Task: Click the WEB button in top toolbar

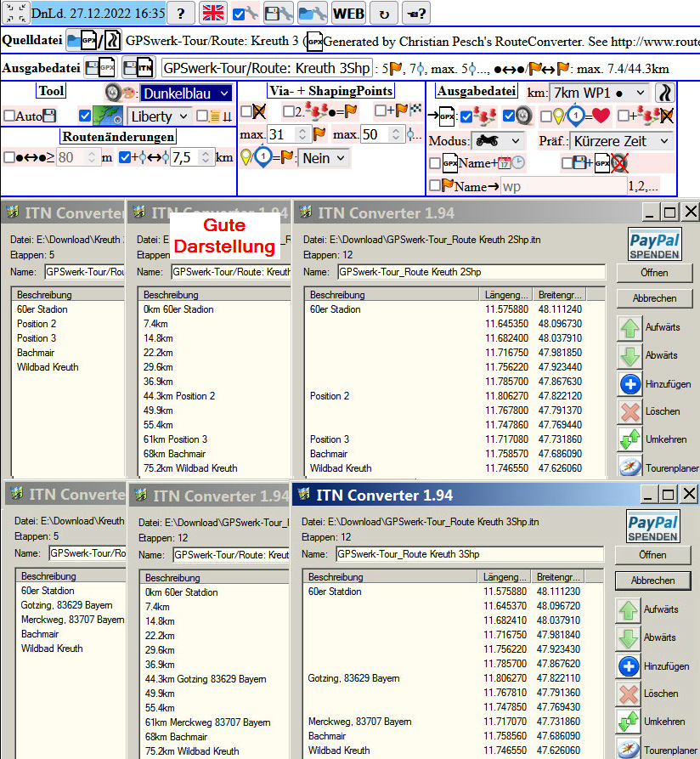Action: (x=348, y=13)
